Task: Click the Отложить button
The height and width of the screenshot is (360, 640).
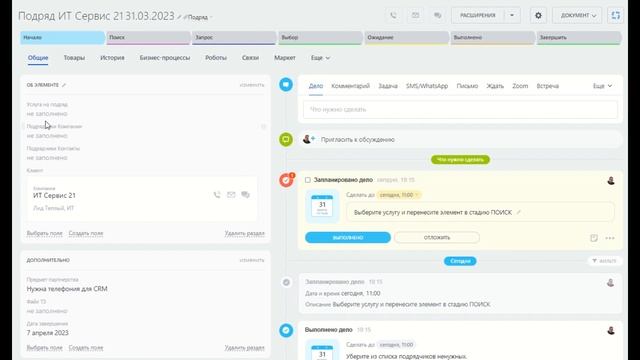Action: (x=437, y=237)
